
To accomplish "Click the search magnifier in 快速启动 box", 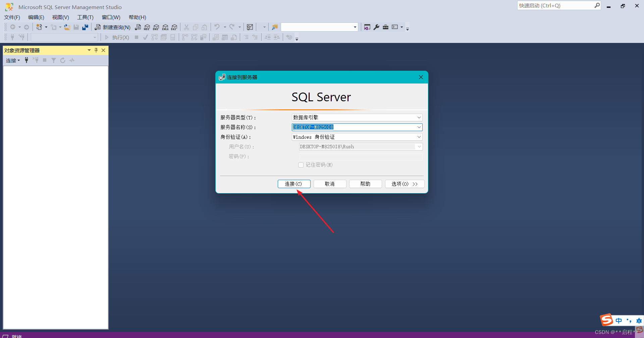I will tap(597, 5).
